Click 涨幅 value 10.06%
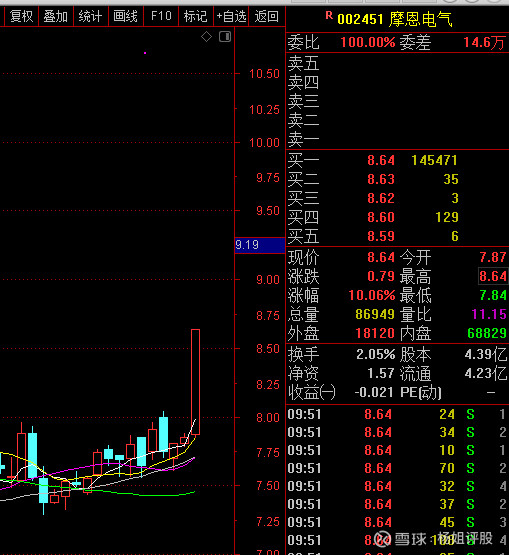Screen dimensions: 509x555 (372, 295)
